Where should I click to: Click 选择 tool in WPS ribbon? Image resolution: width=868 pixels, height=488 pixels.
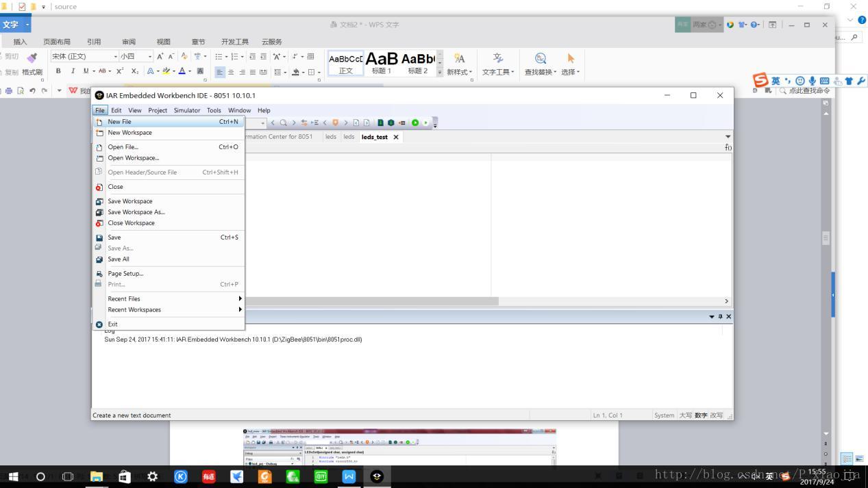pyautogui.click(x=570, y=64)
